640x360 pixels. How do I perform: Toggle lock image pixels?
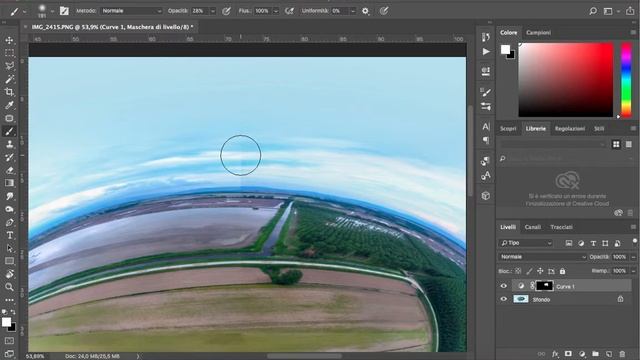click(529, 271)
